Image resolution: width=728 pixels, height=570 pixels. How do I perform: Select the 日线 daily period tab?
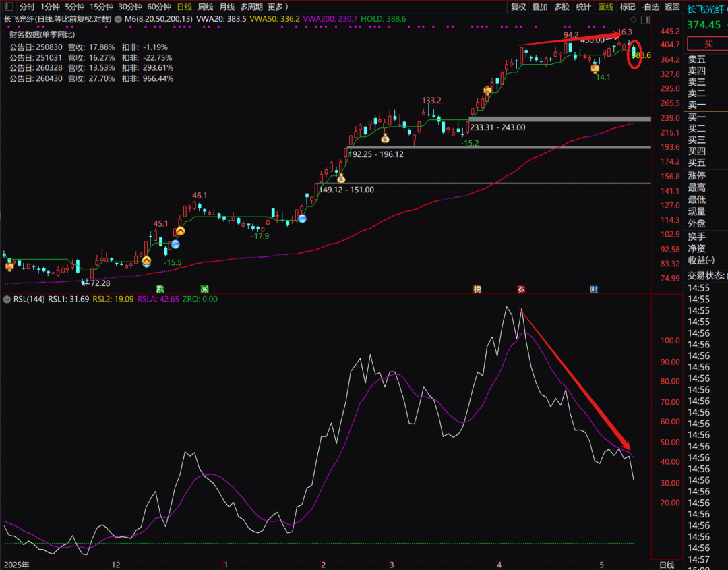tap(184, 7)
